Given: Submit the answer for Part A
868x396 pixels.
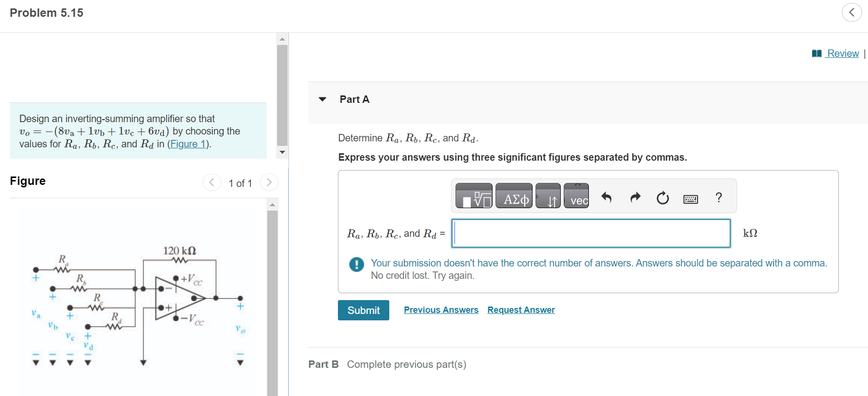Looking at the screenshot, I should 363,310.
